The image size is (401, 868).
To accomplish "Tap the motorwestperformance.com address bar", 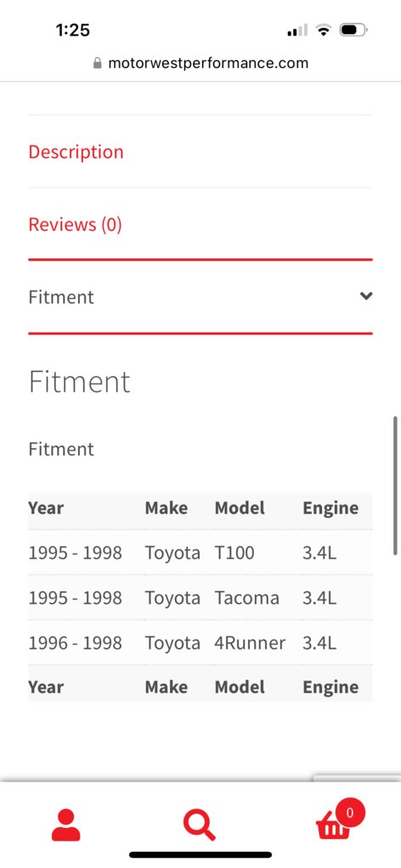I will (x=200, y=63).
